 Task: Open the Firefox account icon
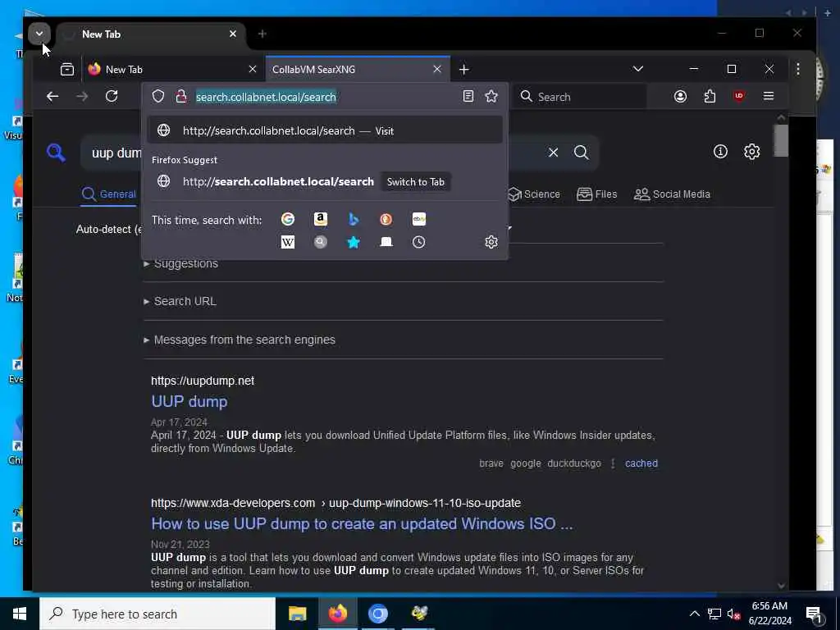pos(680,97)
